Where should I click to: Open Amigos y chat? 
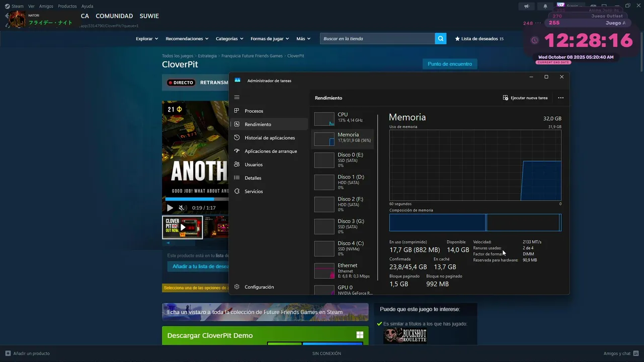coord(620,353)
